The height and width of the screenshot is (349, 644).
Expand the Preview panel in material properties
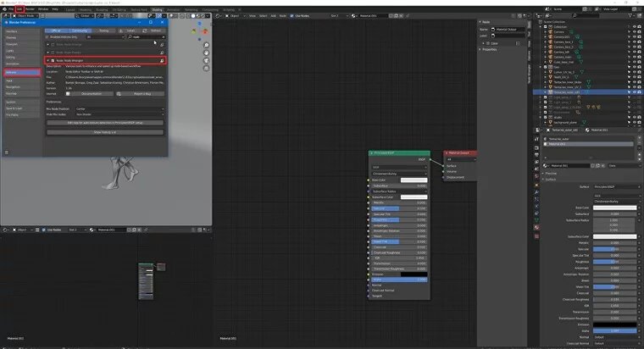tap(551, 174)
